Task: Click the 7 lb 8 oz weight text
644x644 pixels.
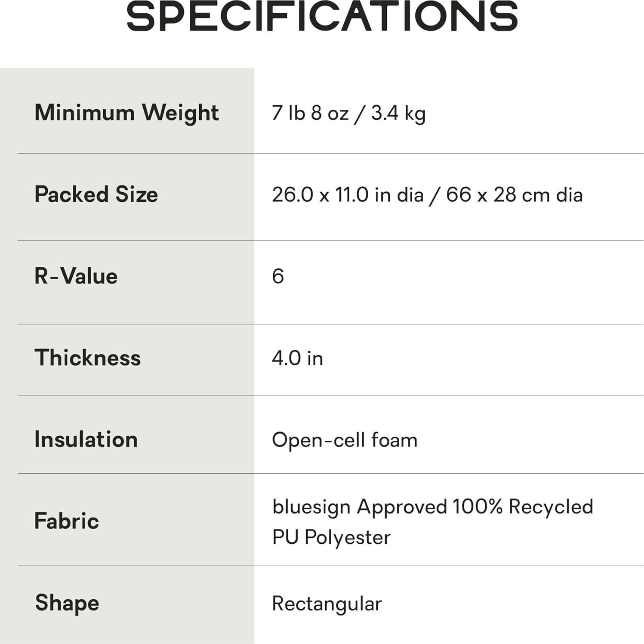Action: [x=310, y=113]
